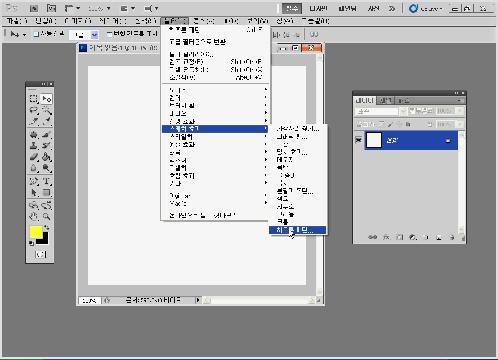Image resolution: width=498 pixels, height=360 pixels.
Task: Select the 3D Orbit camera tool
Action: tap(46, 205)
